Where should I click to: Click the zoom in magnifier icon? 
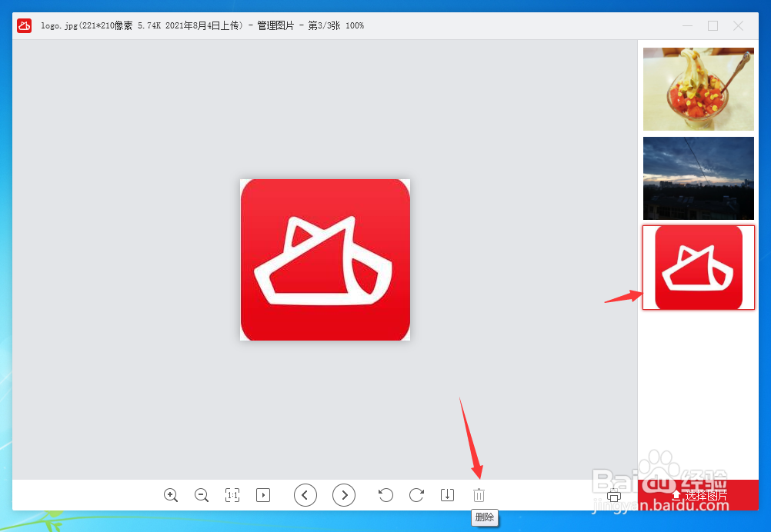tap(171, 494)
